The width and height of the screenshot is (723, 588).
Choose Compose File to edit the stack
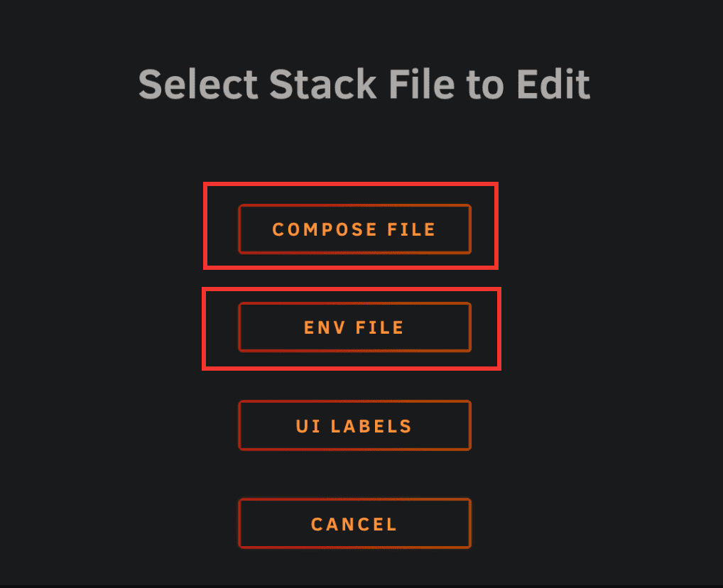(x=354, y=229)
